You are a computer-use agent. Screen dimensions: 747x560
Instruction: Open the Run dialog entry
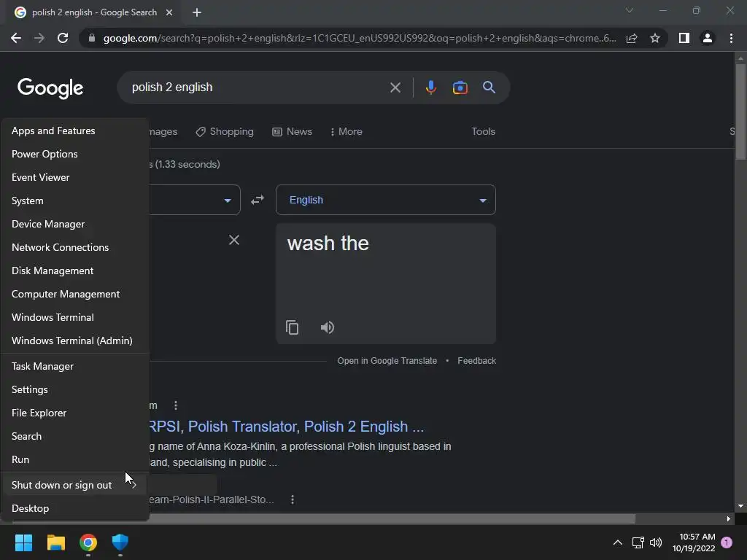click(75, 460)
